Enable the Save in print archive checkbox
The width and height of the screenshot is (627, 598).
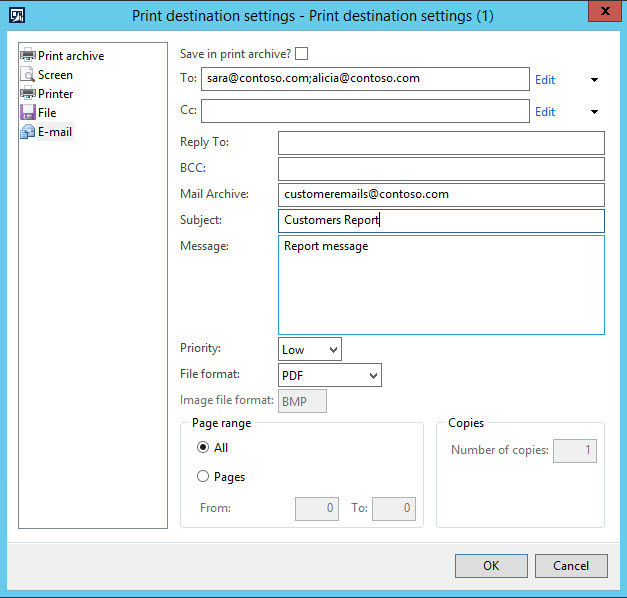point(302,54)
